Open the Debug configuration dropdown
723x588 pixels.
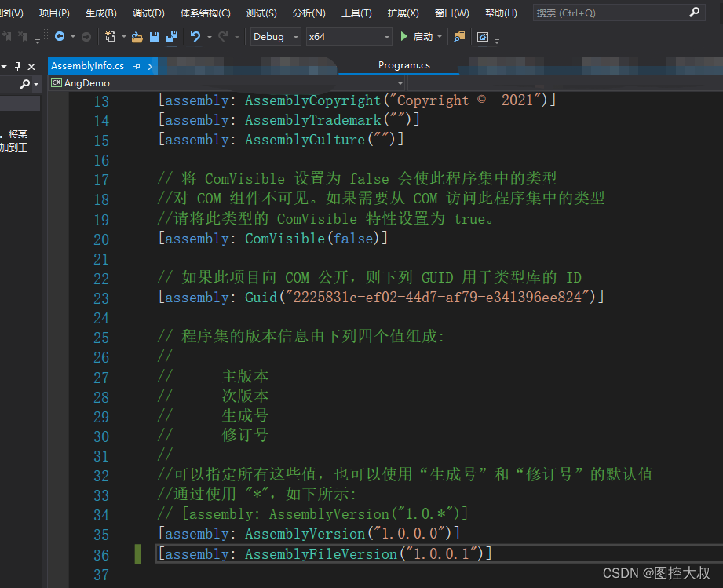276,37
